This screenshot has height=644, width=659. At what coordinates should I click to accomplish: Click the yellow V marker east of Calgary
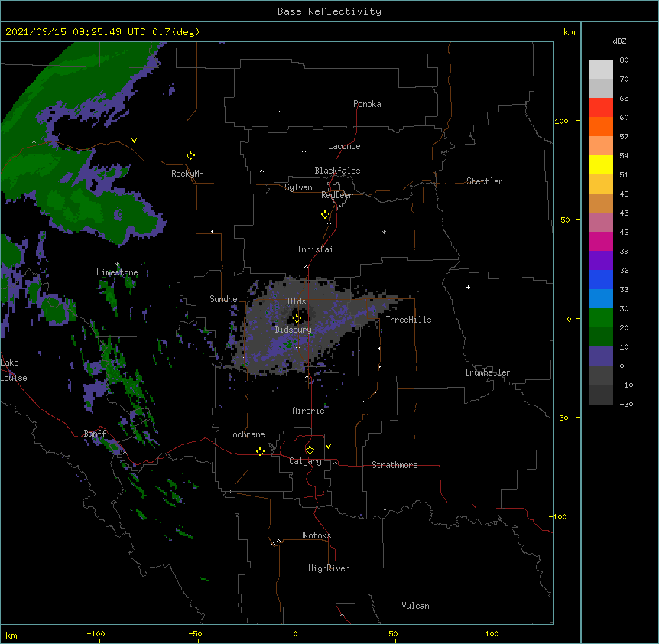click(328, 447)
